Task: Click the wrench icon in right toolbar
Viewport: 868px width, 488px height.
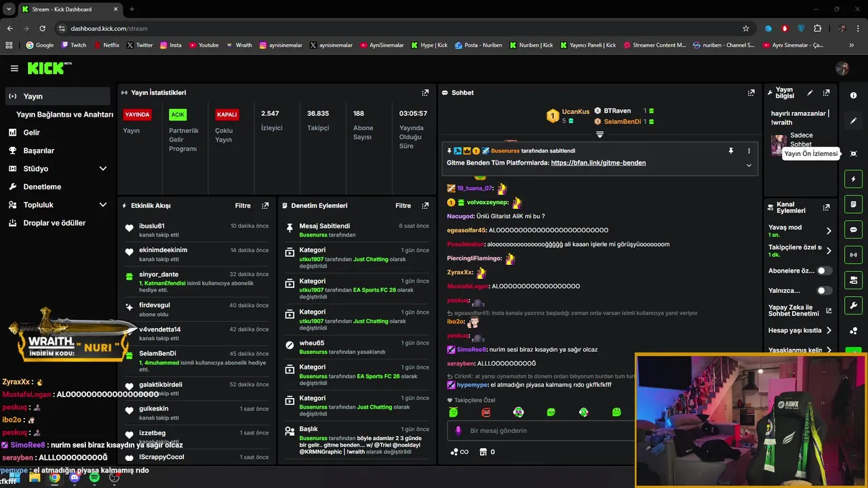Action: click(853, 305)
